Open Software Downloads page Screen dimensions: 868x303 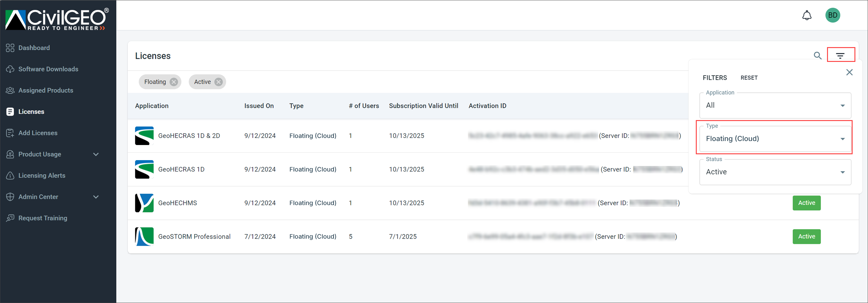48,69
